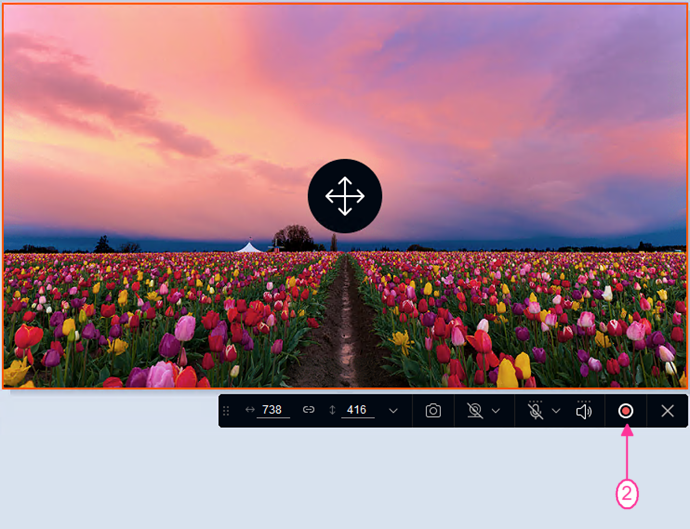Click the vertical height arrow icon

332,410
